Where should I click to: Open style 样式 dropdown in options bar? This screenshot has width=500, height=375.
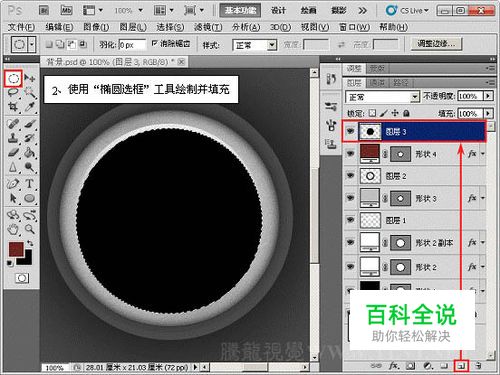255,45
